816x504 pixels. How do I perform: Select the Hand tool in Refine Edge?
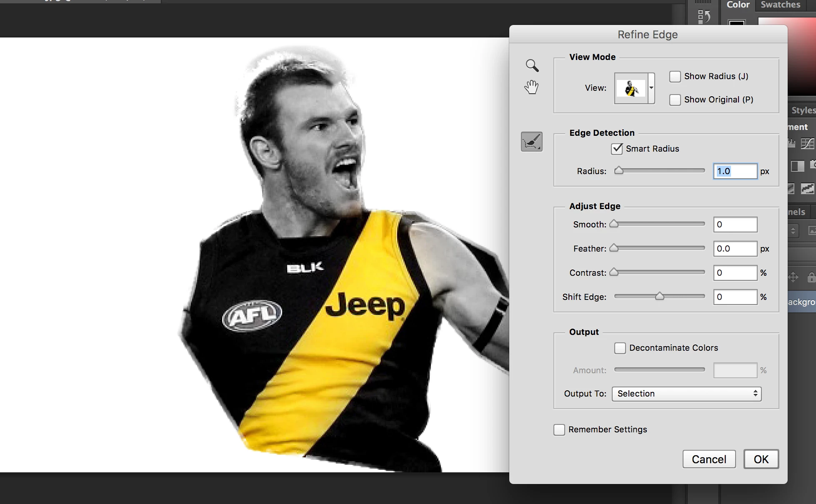[x=531, y=87]
